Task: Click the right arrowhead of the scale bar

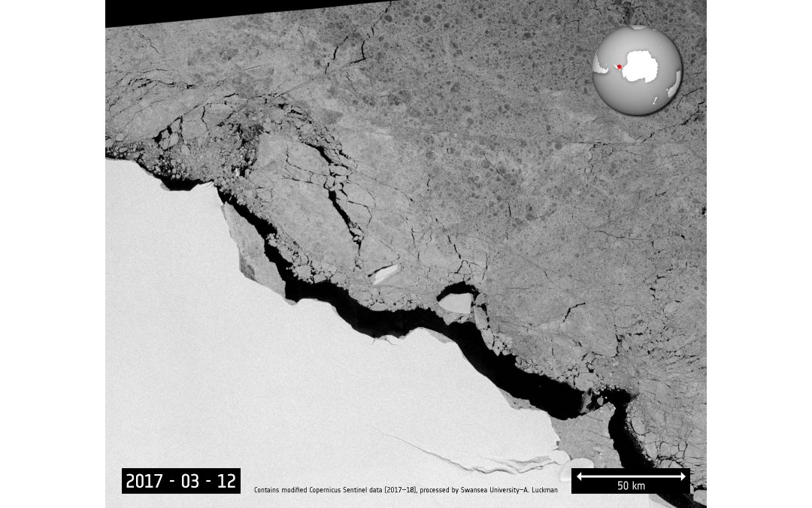Action: 682,476
